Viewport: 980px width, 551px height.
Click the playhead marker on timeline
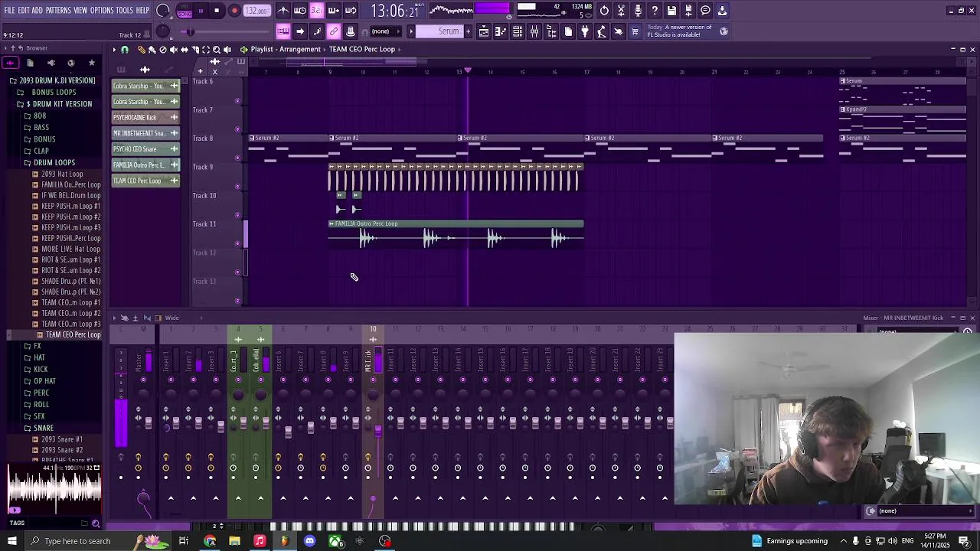pyautogui.click(x=468, y=70)
